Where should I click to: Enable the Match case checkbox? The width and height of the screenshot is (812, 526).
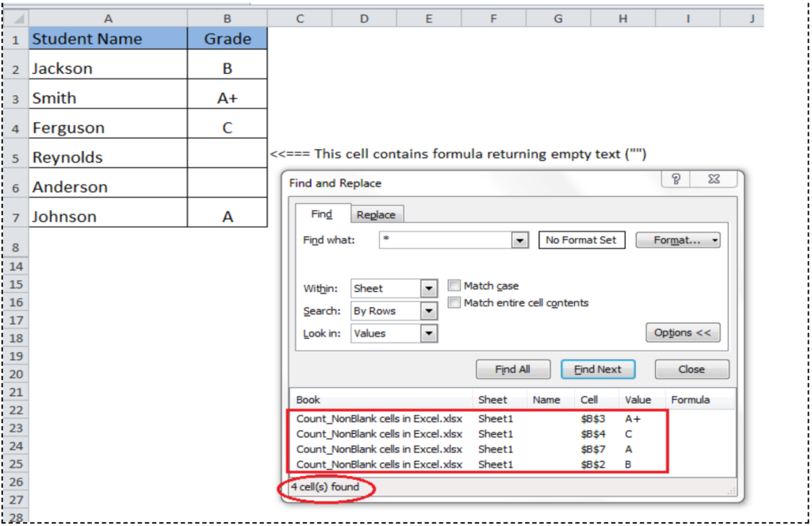pos(454,285)
